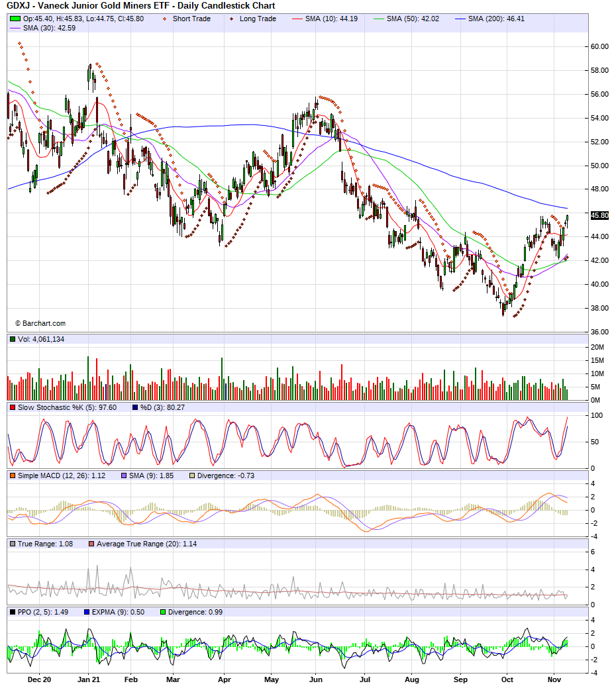Click the PPO Divergence: 0.99 text
The image size is (616, 700).
[195, 613]
